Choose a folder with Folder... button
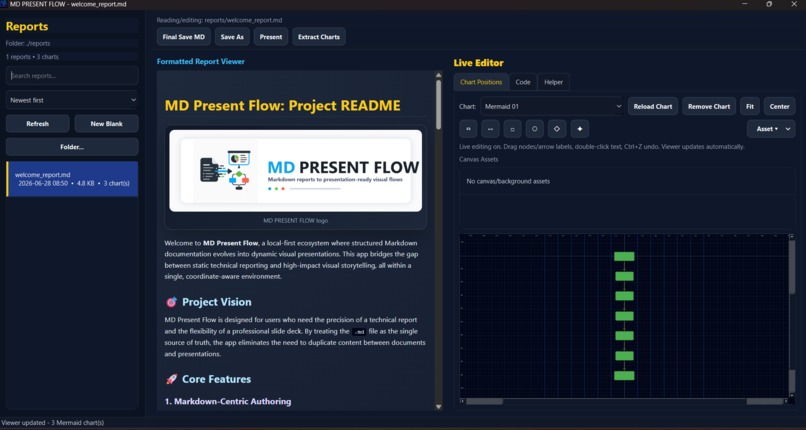The height and width of the screenshot is (430, 806). click(72, 147)
